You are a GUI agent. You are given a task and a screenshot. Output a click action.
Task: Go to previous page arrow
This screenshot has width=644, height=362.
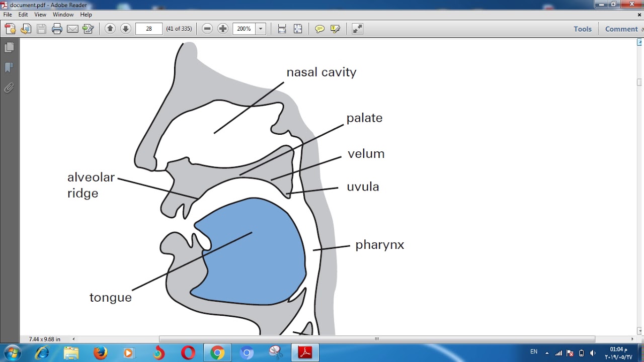pos(110,29)
